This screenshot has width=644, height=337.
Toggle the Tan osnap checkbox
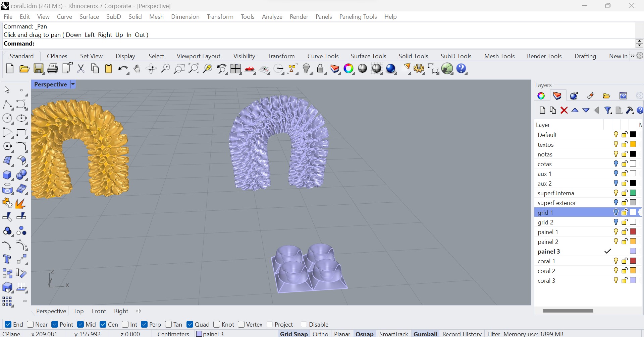(168, 324)
